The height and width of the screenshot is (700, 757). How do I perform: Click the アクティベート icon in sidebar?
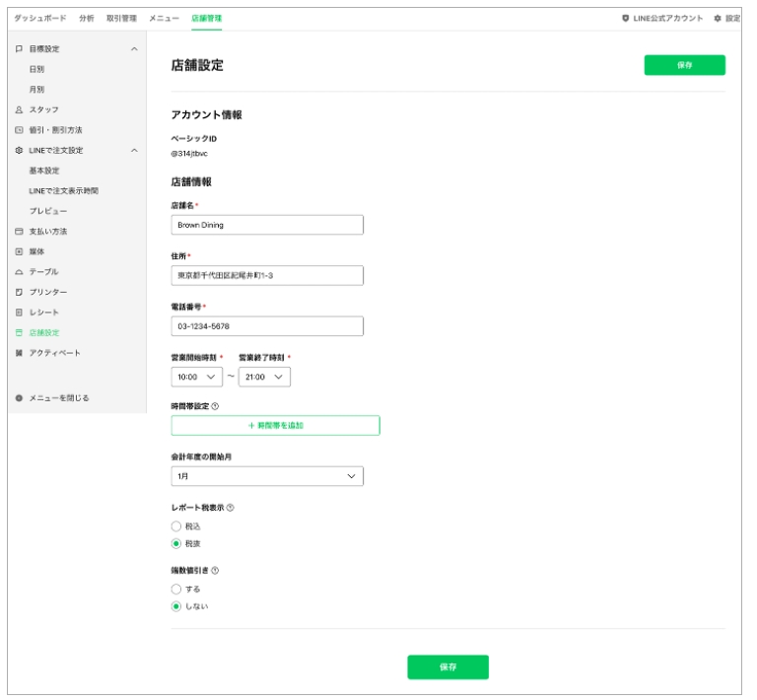(x=19, y=353)
